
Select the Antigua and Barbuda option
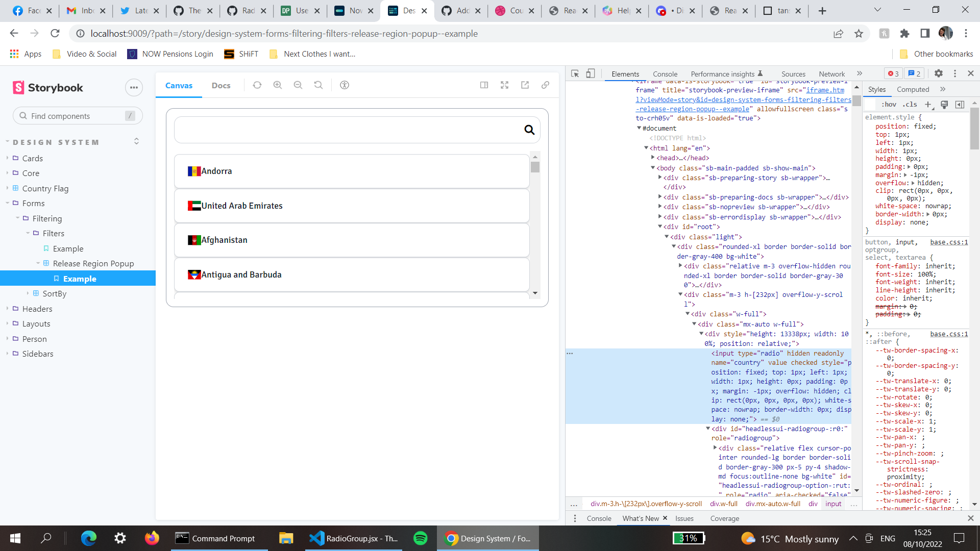pos(352,274)
